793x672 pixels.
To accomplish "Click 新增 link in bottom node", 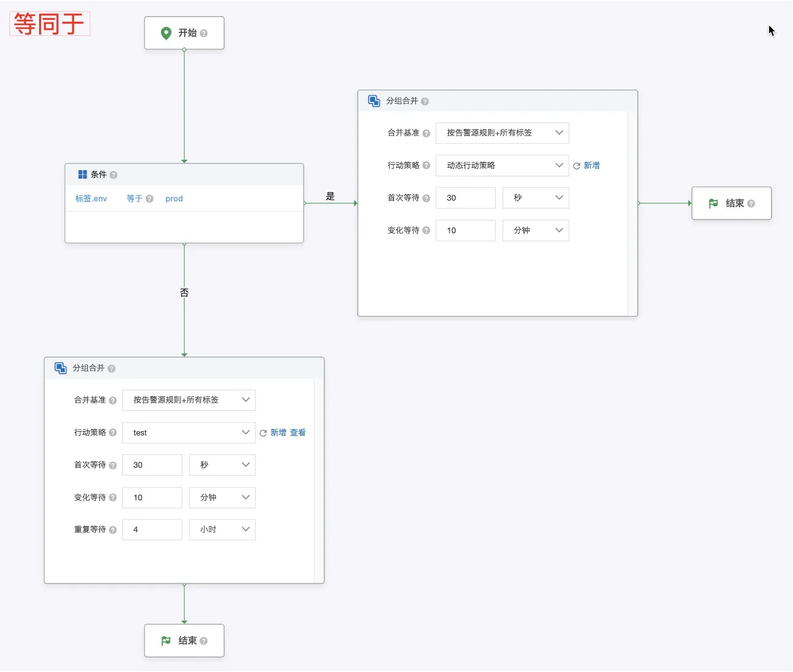I will (x=278, y=432).
